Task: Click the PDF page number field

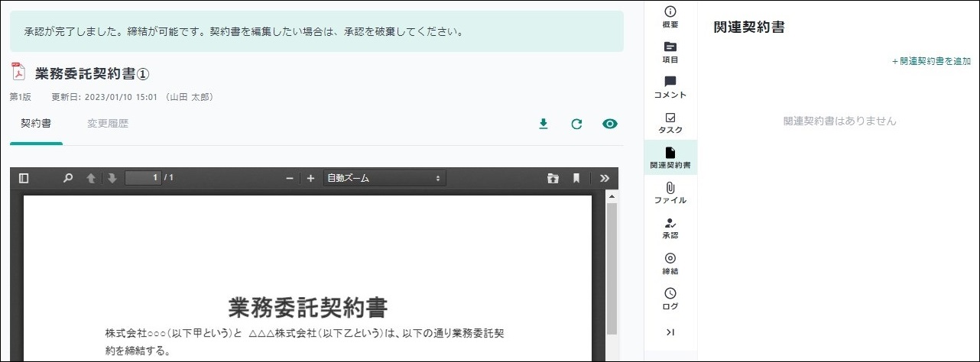Action: click(x=143, y=178)
